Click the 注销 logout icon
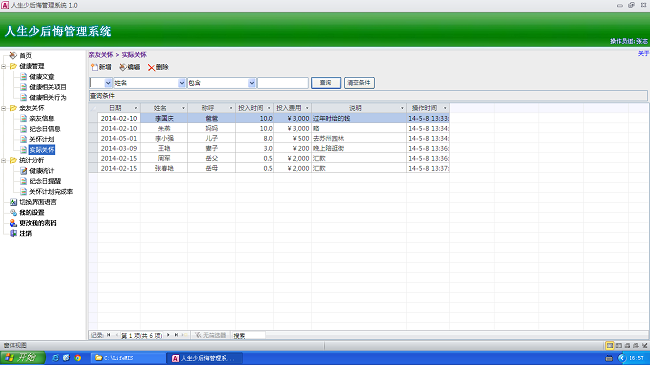 13,234
